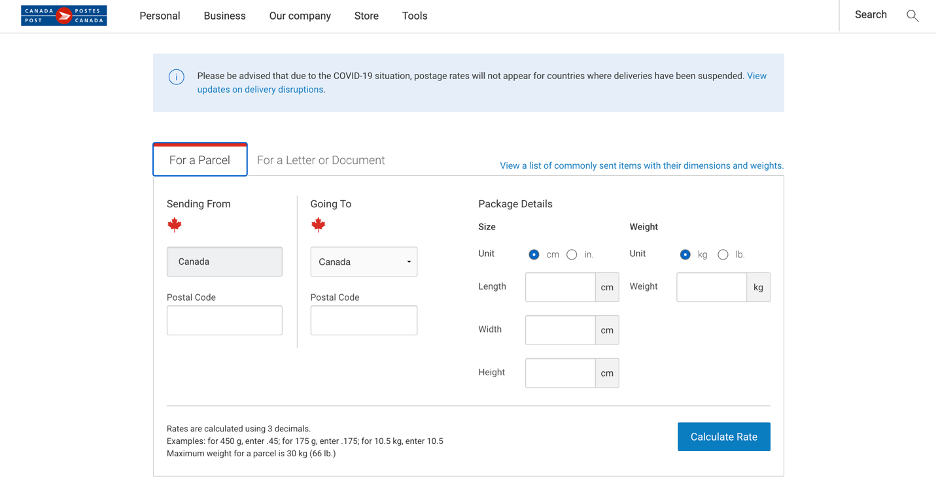This screenshot has height=490, width=936.
Task: Open the commonly sent items list link
Action: pos(641,166)
